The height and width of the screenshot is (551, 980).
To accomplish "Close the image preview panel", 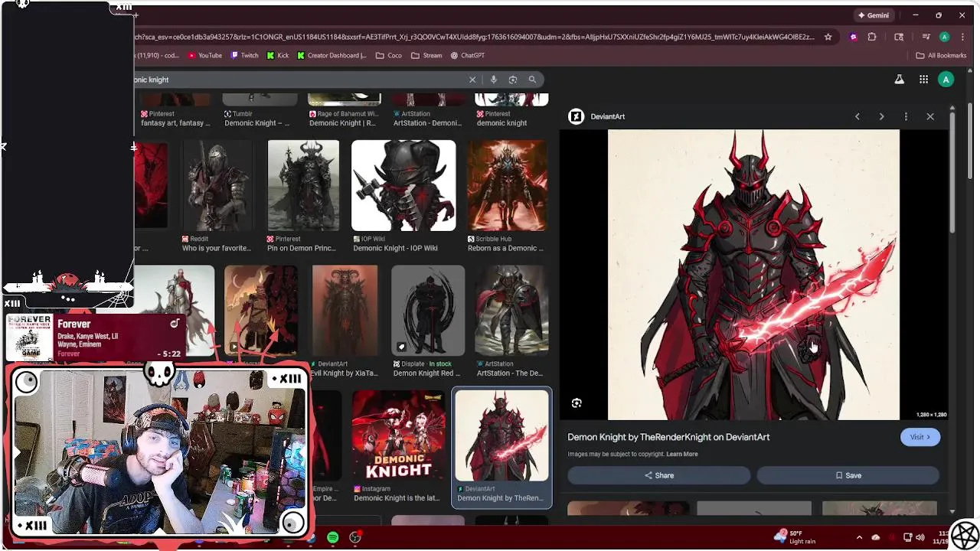I will [930, 116].
